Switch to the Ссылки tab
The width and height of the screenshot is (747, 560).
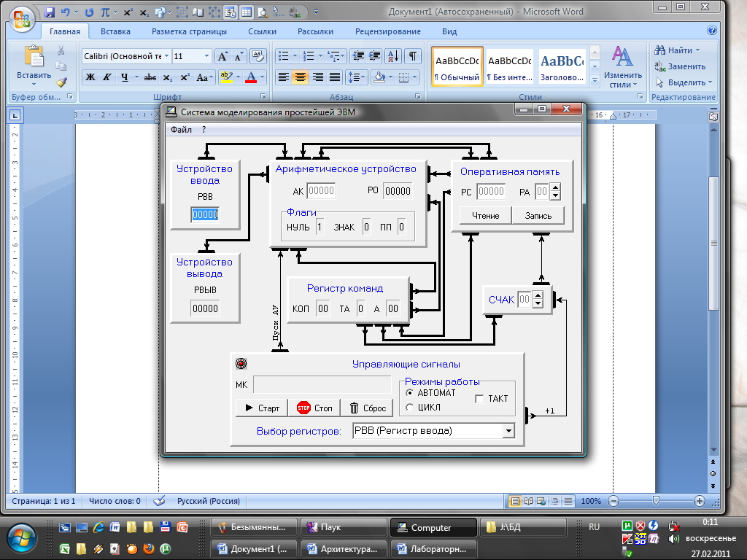262,31
